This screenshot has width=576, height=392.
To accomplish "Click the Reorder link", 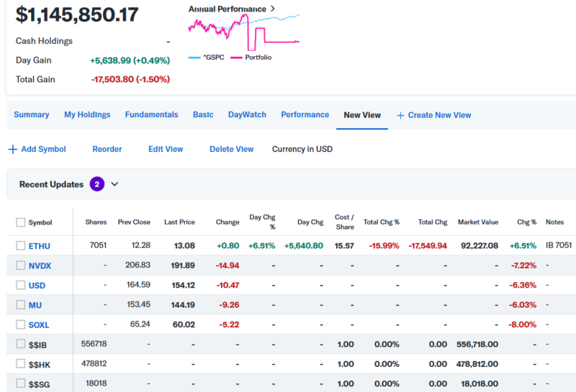I will 107,150.
